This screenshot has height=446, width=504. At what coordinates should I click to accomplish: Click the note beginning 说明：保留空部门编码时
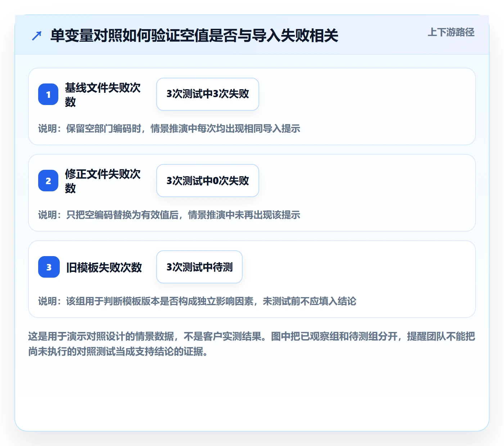tap(169, 128)
